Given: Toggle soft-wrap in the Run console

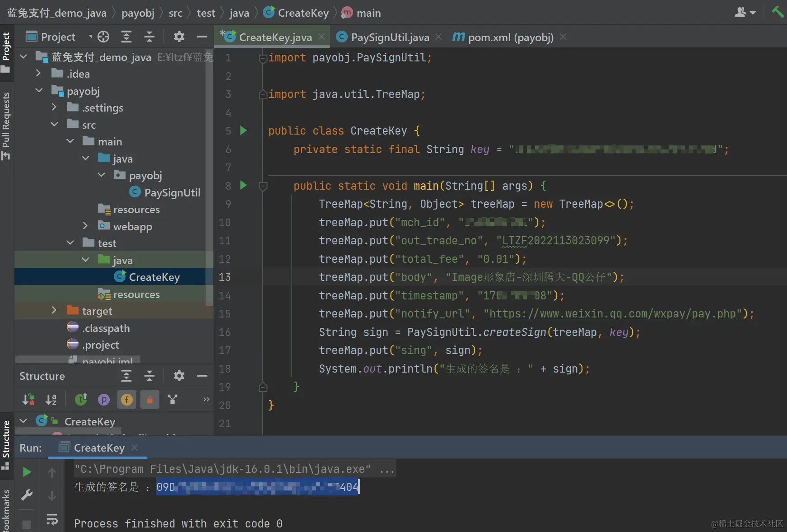Looking at the screenshot, I should click(x=52, y=519).
